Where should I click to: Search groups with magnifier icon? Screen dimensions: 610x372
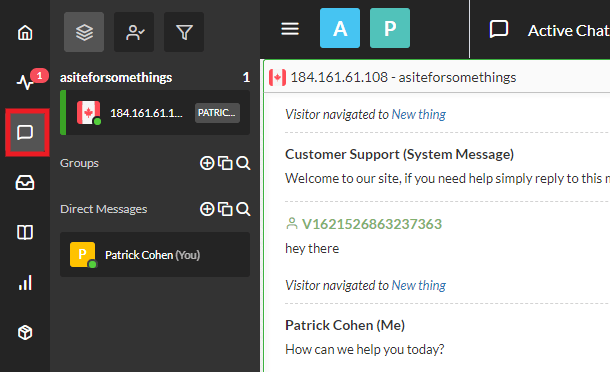click(243, 163)
